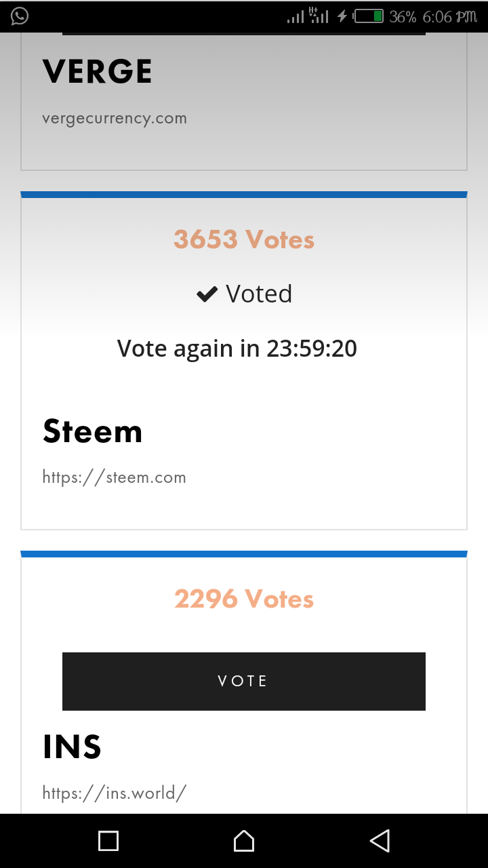
Task: Tap the back triangle navigation icon
Action: (380, 841)
